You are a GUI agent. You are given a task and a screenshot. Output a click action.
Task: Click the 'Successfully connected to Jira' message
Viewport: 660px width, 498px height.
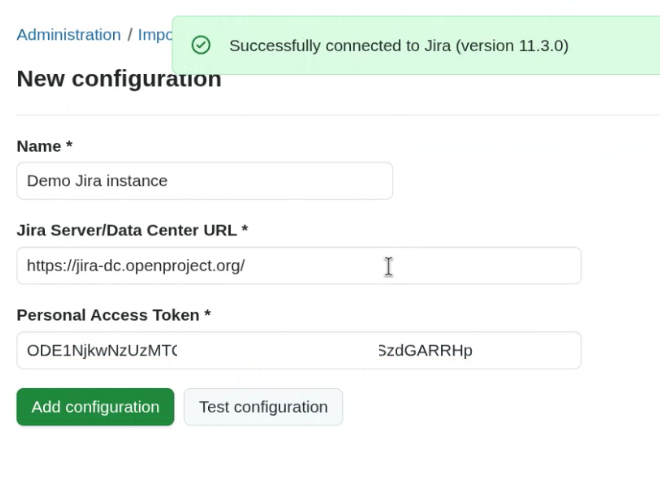[x=399, y=45]
